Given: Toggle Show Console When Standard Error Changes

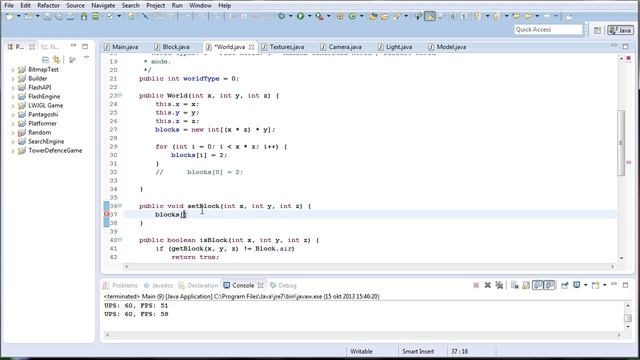Looking at the screenshot, I should point(549,285).
